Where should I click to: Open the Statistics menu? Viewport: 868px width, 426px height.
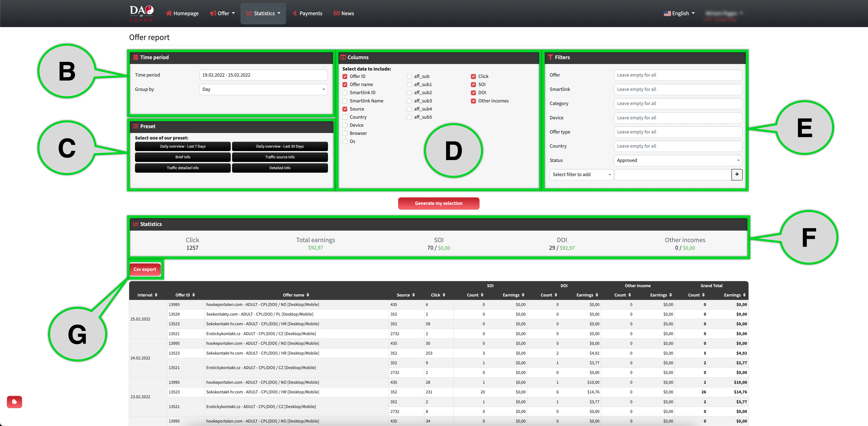(263, 13)
